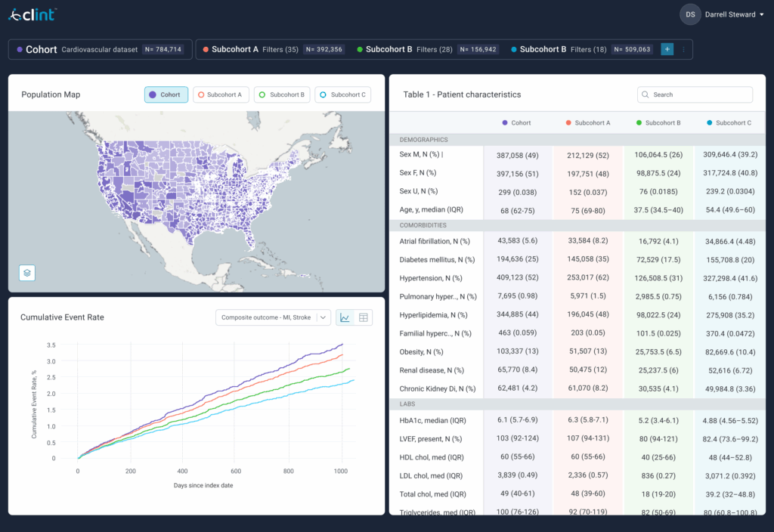This screenshot has height=532, width=774.
Task: Open Filters (18) in the cohort bar
Action: tap(589, 49)
